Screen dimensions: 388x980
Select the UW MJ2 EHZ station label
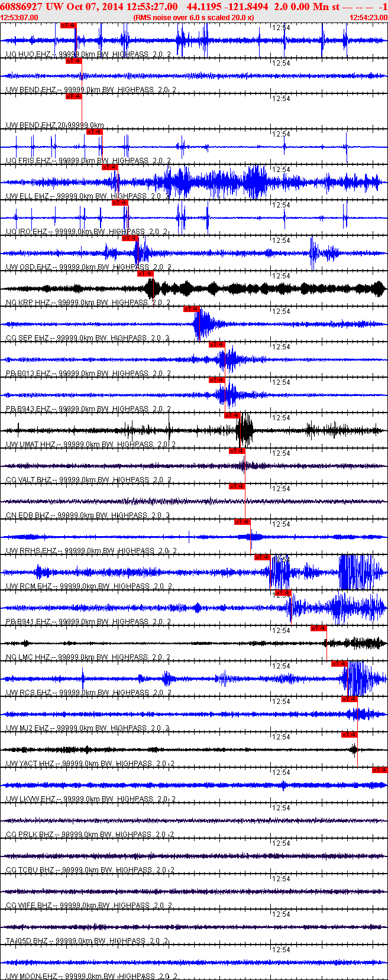(x=88, y=728)
